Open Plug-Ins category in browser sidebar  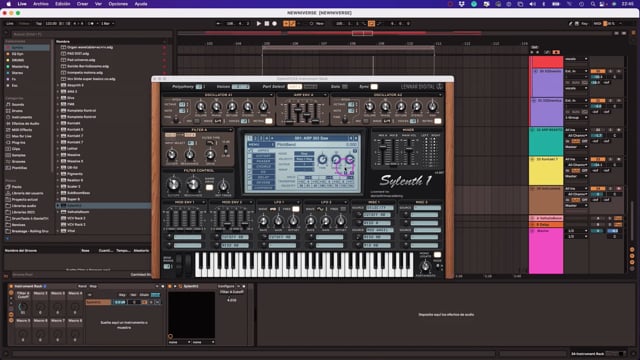tap(18, 142)
